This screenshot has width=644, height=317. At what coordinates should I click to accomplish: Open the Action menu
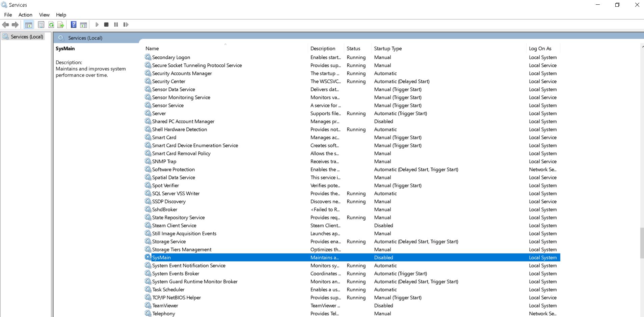tap(25, 15)
